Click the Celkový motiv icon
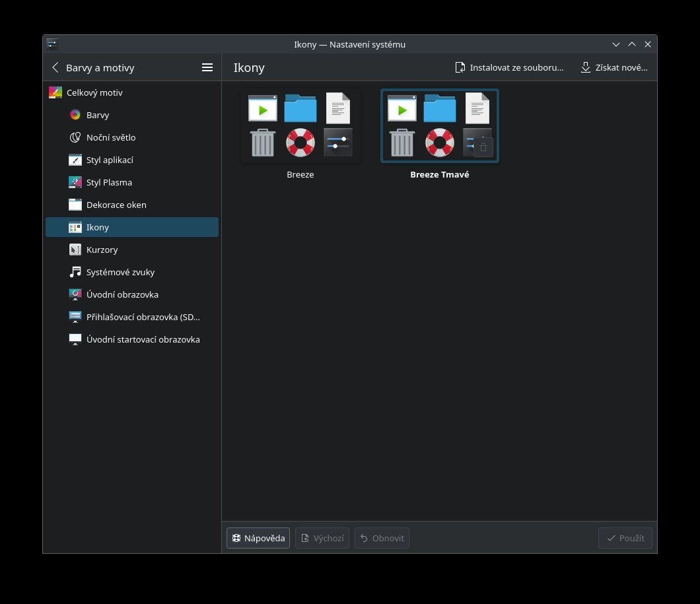The width and height of the screenshot is (700, 604). (55, 92)
